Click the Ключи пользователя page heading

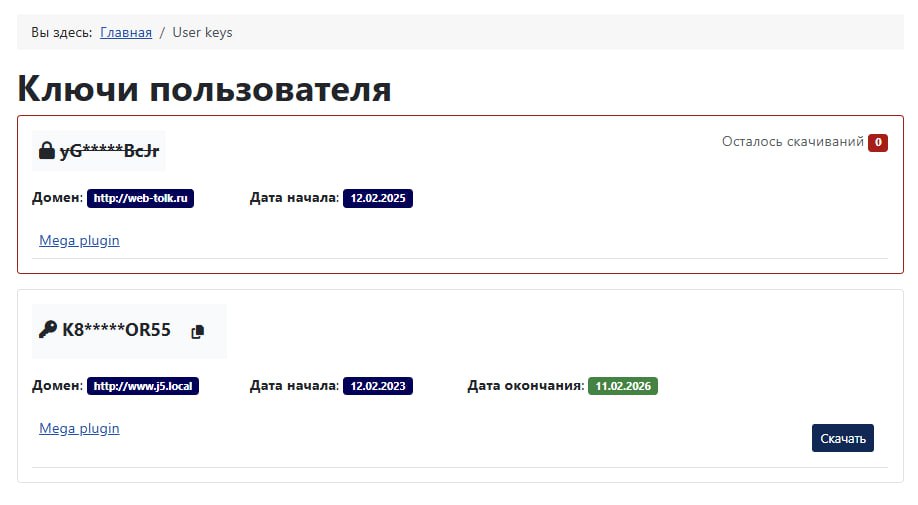click(204, 89)
